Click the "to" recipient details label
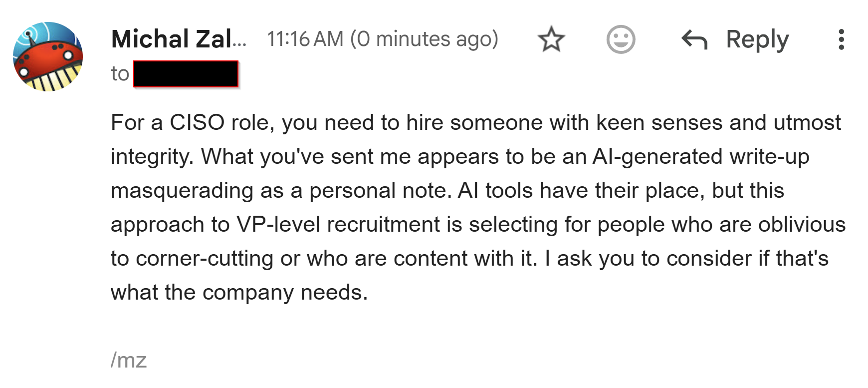The height and width of the screenshot is (388, 868). pyautogui.click(x=120, y=74)
